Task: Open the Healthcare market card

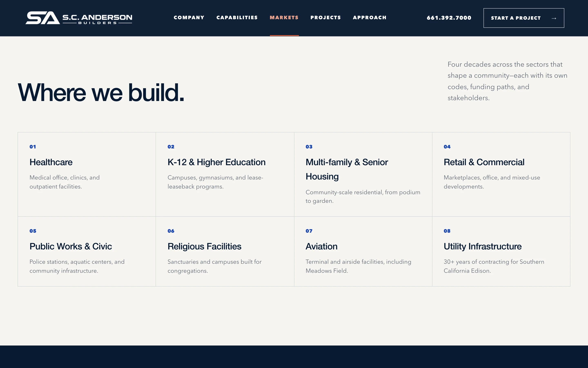Action: (x=87, y=174)
